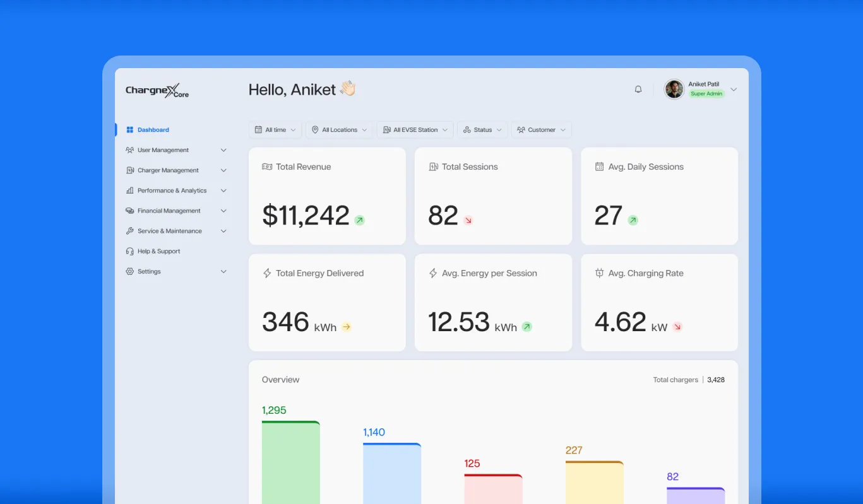Click the calendar icon in All time
This screenshot has width=863, height=504.
pos(258,130)
